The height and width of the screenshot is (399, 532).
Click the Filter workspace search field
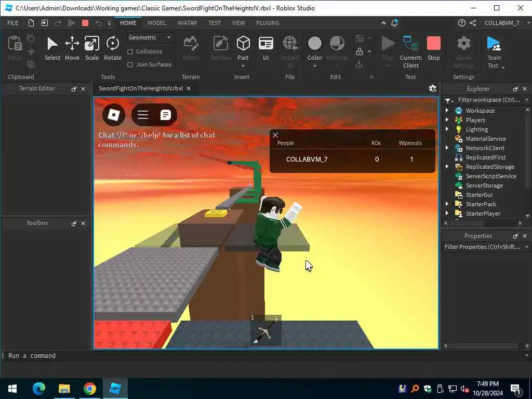(x=488, y=100)
